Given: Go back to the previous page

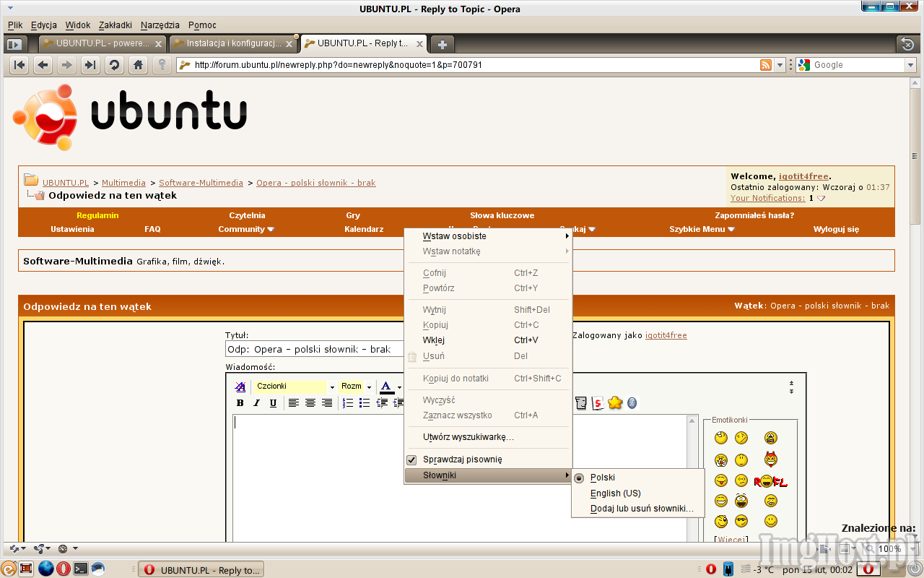Looking at the screenshot, I should point(43,65).
